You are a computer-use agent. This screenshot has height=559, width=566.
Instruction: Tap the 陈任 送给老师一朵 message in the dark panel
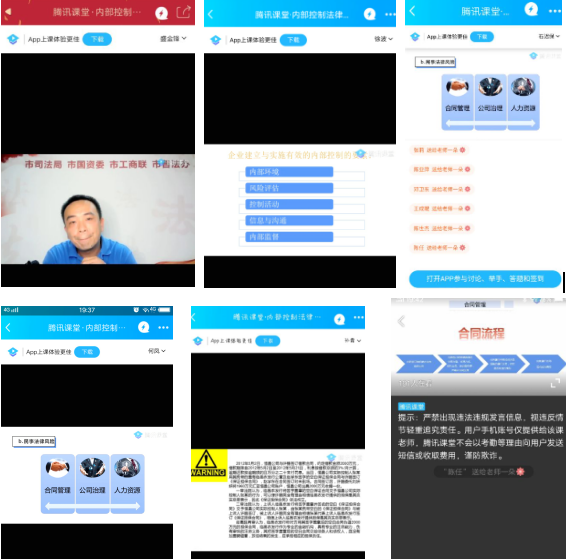483,472
